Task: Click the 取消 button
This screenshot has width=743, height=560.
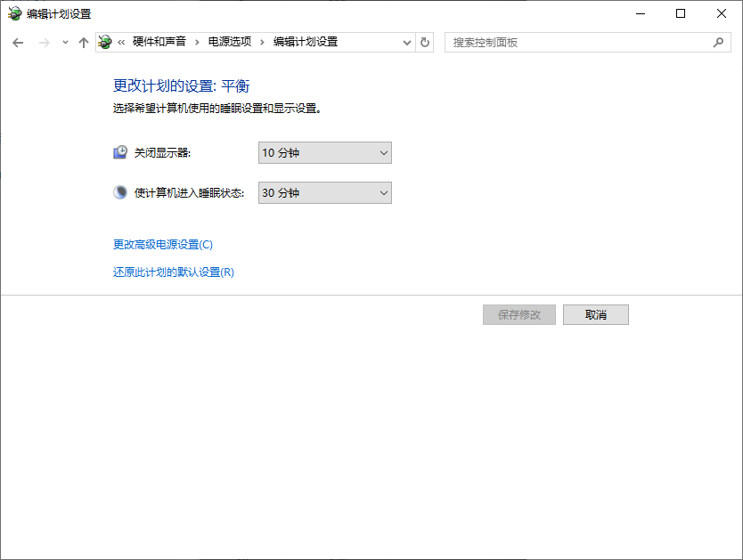Action: [x=595, y=314]
